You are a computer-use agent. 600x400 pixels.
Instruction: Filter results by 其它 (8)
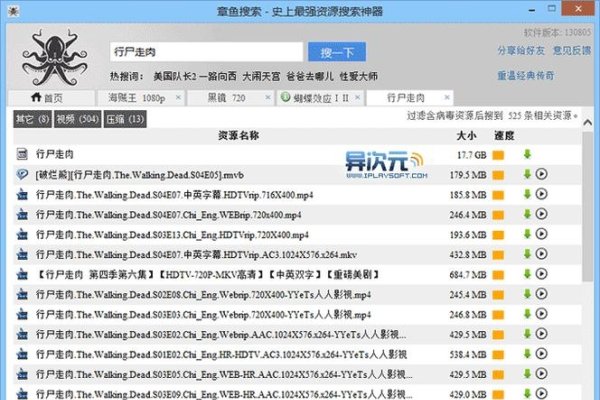point(32,120)
